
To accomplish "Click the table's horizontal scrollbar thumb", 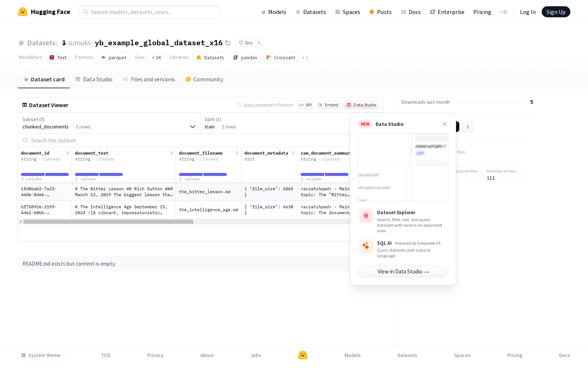I will click(x=108, y=222).
